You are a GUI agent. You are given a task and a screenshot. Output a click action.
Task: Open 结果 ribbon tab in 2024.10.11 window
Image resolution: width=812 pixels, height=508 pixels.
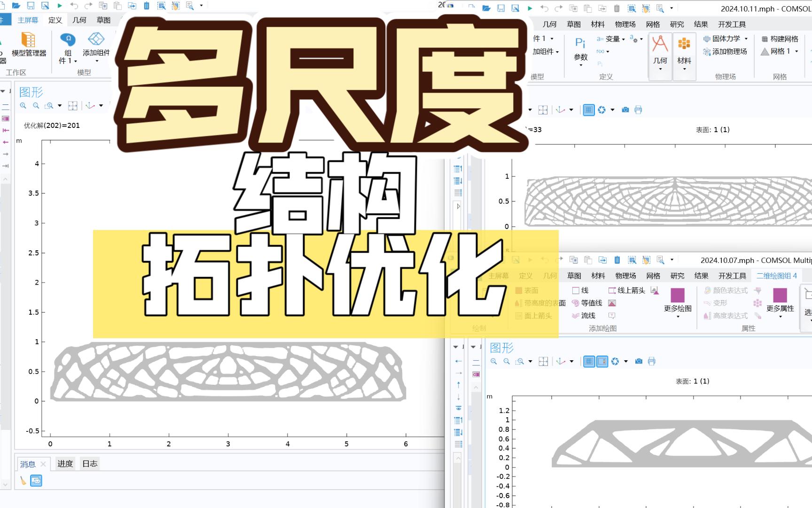pyautogui.click(x=701, y=24)
